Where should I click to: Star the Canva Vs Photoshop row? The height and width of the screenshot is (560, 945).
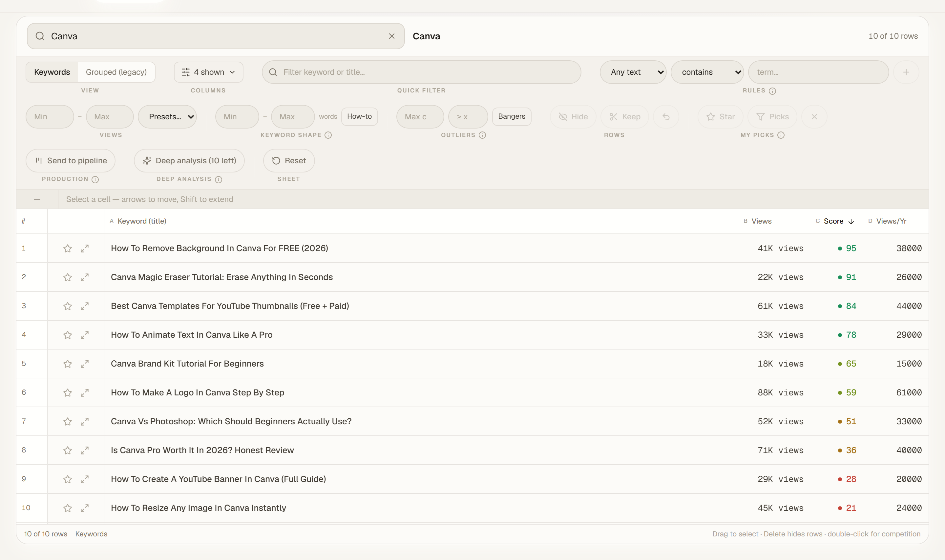coord(68,422)
